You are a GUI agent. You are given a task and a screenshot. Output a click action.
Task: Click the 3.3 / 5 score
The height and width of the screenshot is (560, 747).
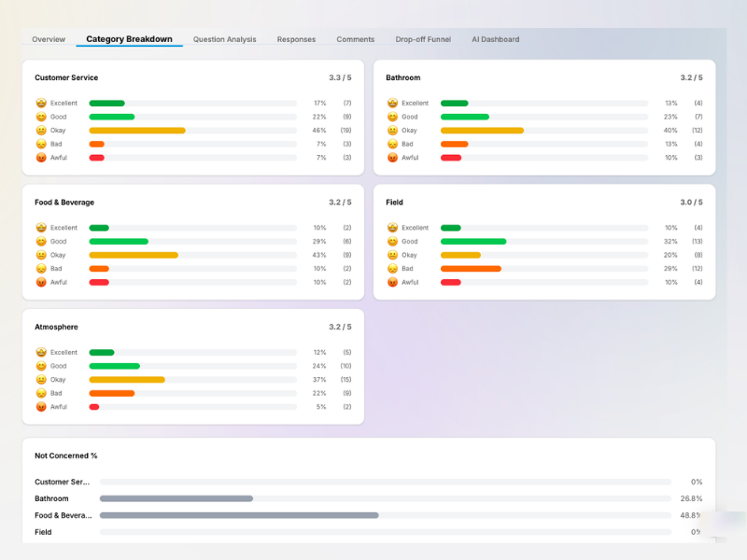coord(340,77)
